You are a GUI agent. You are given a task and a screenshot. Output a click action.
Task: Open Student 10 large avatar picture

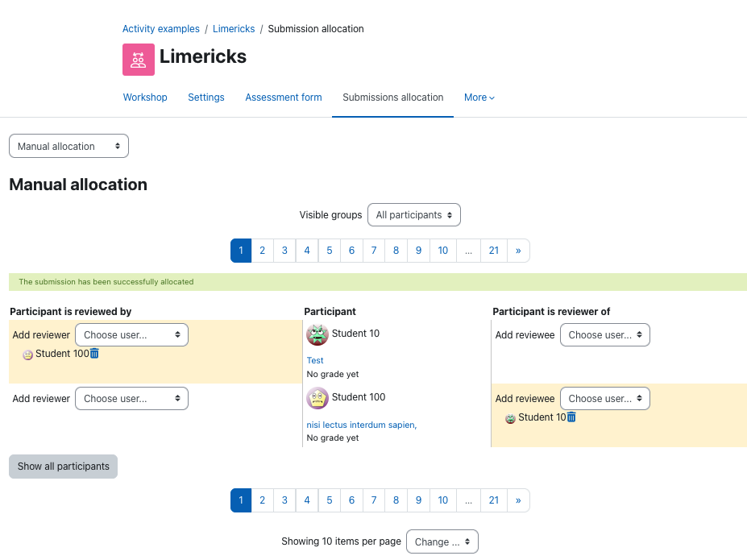coord(317,334)
